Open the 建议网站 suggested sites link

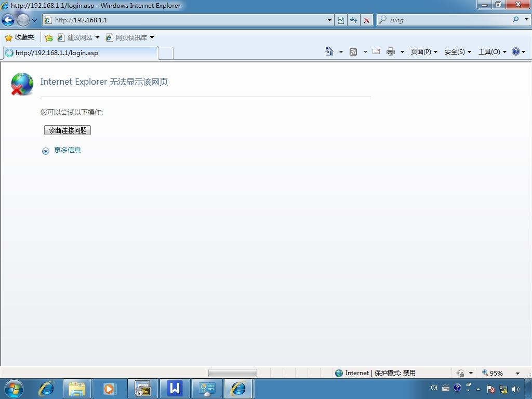click(x=78, y=37)
